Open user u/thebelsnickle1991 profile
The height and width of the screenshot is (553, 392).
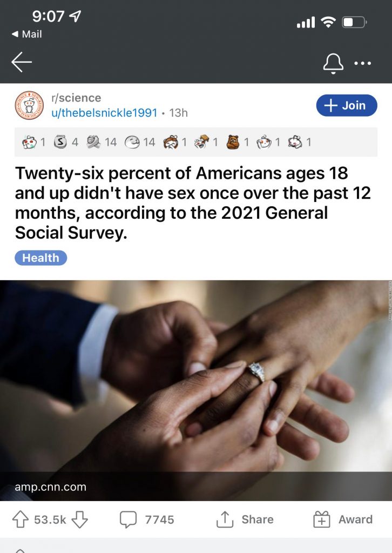coord(104,113)
